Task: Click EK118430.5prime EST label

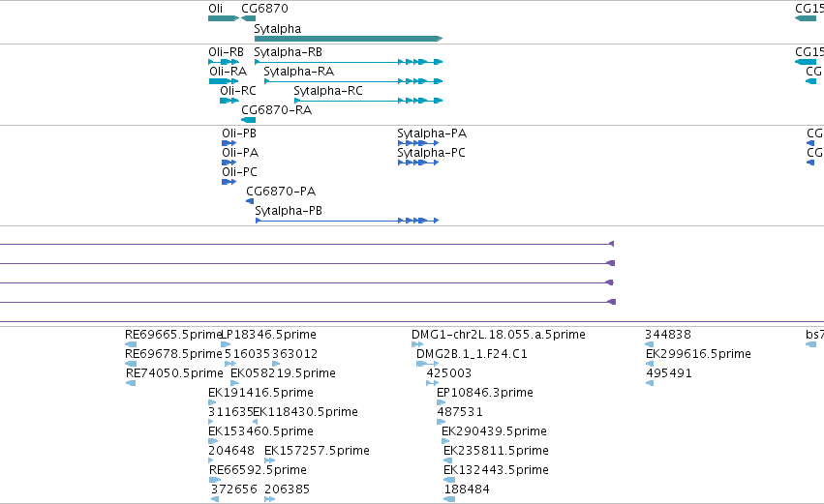Action: tap(306, 413)
